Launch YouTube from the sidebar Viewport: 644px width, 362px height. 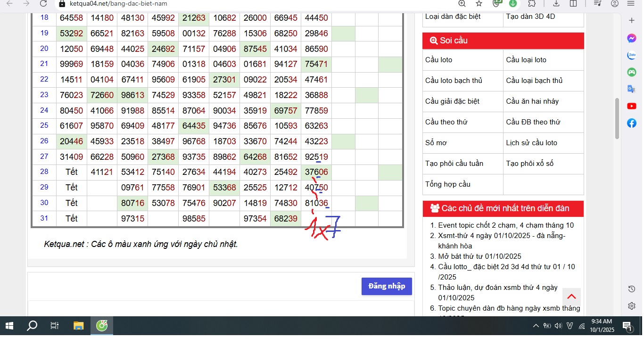click(x=632, y=106)
